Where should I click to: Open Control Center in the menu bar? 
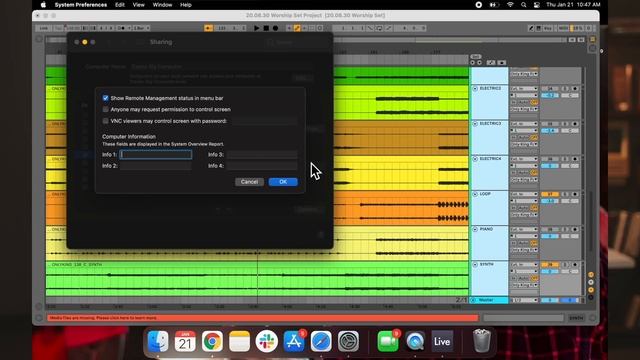click(536, 5)
